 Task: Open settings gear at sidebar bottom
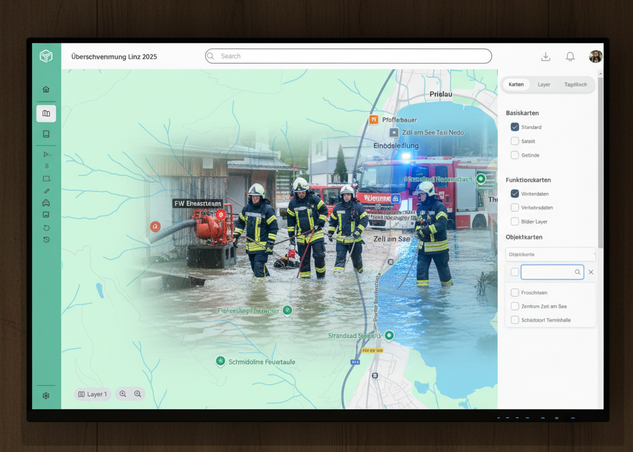46,395
